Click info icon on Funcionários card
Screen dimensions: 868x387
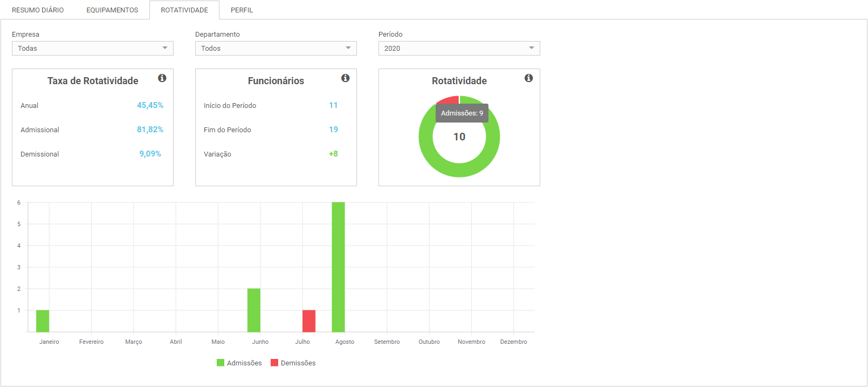click(345, 78)
